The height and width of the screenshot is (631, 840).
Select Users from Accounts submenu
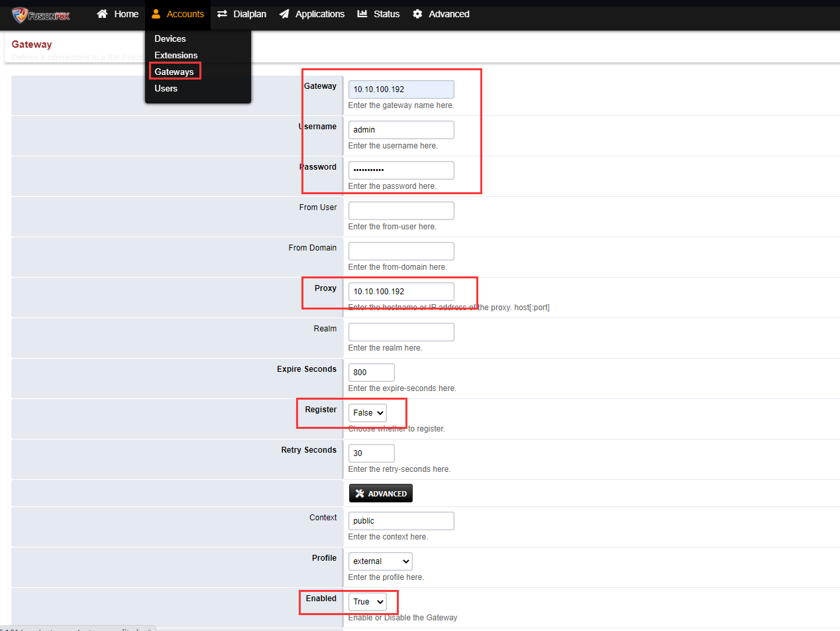coord(166,88)
